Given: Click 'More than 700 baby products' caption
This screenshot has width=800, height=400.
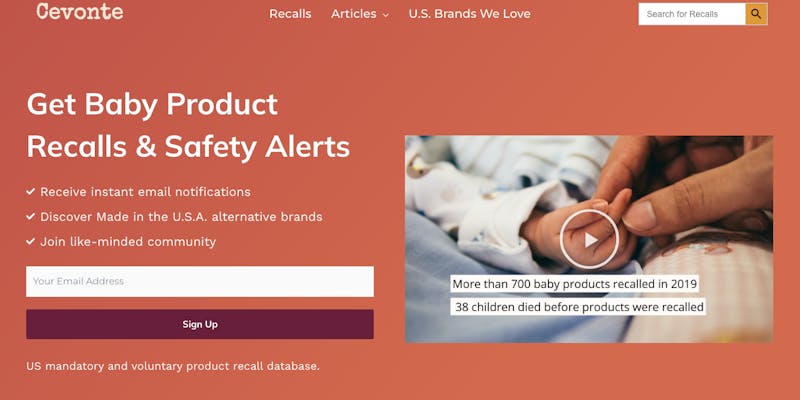Looking at the screenshot, I should point(574,284).
